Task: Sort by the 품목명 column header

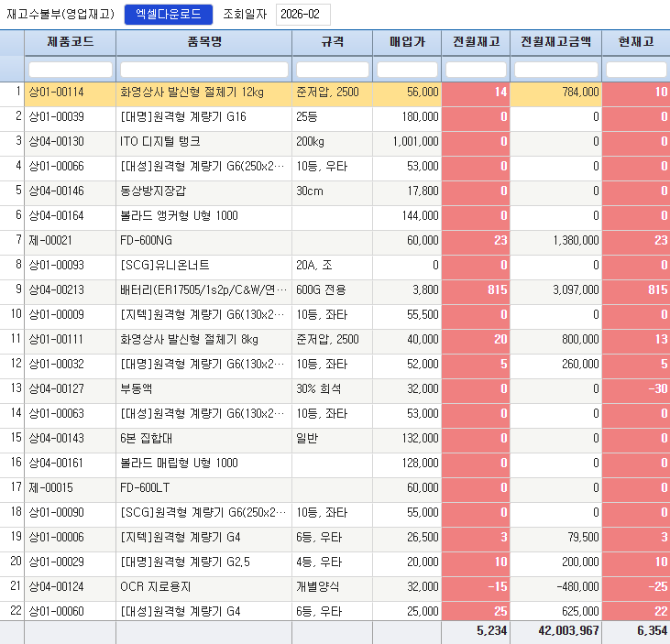Action: point(203,42)
